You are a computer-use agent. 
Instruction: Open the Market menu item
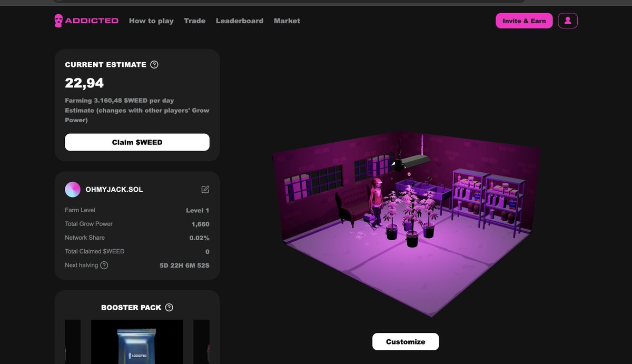click(x=287, y=21)
